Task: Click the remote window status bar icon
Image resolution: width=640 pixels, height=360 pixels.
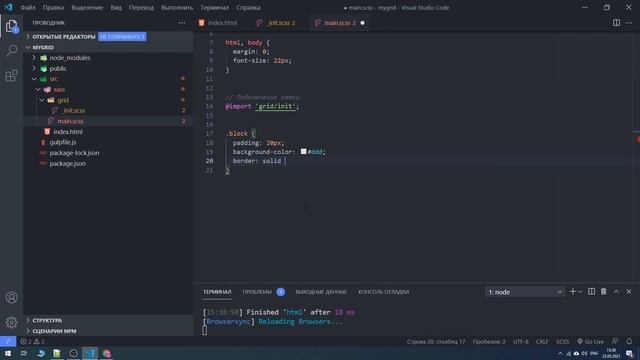Action: 8,341
